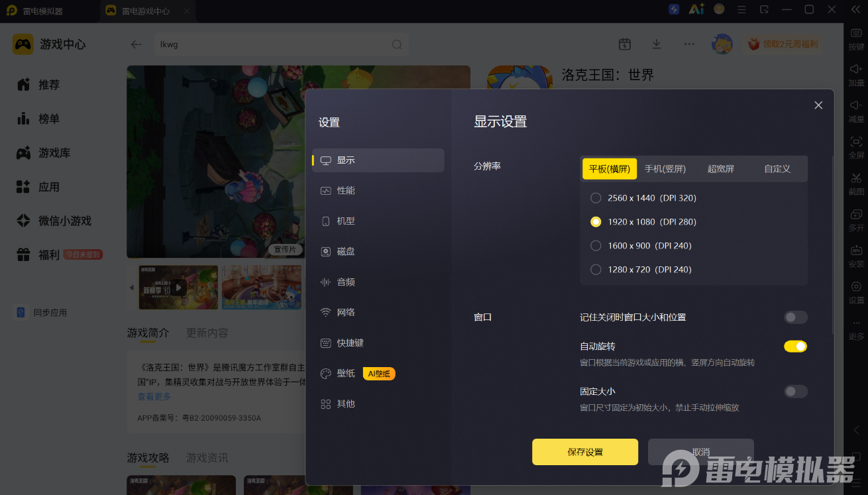Collapse the right sidebar with double chevron
This screenshot has height=495, width=868.
tap(856, 9)
